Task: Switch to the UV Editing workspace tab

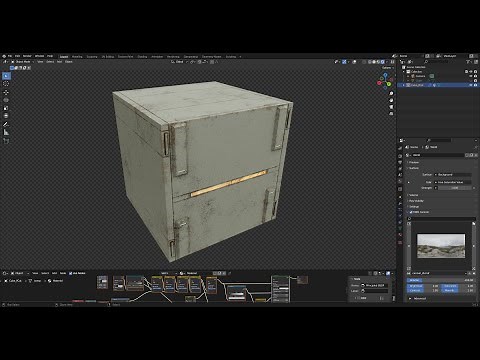Action: [108, 57]
